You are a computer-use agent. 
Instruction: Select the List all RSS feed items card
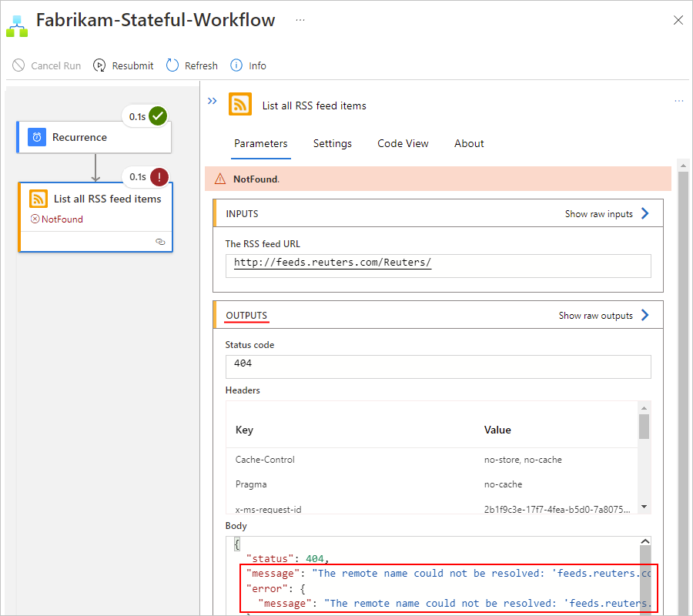[95, 217]
